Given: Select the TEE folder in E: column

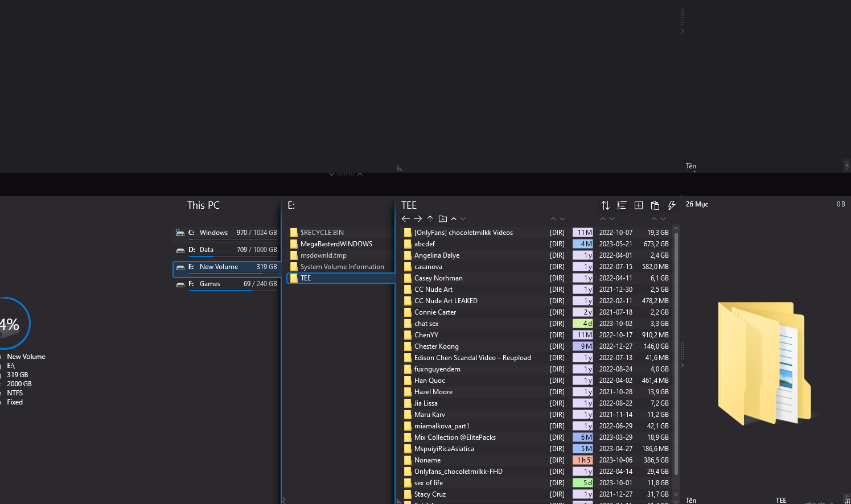Looking at the screenshot, I should point(341,278).
